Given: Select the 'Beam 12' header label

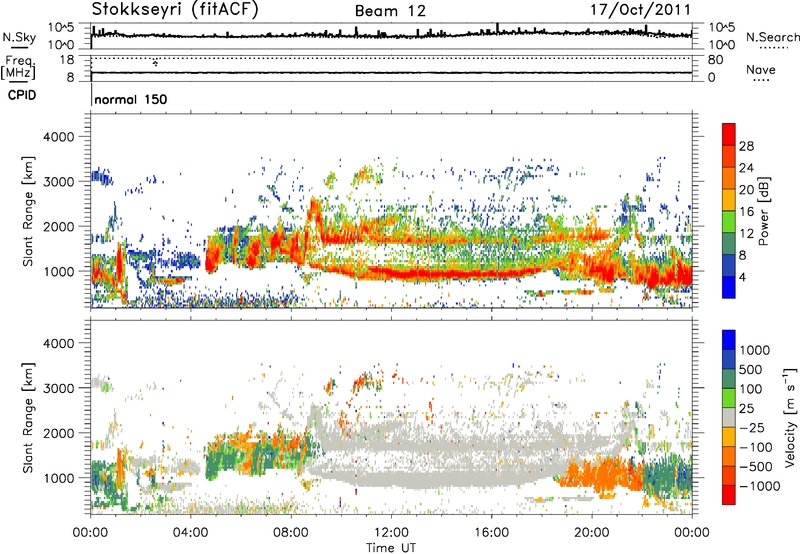Looking at the screenshot, I should point(390,11).
